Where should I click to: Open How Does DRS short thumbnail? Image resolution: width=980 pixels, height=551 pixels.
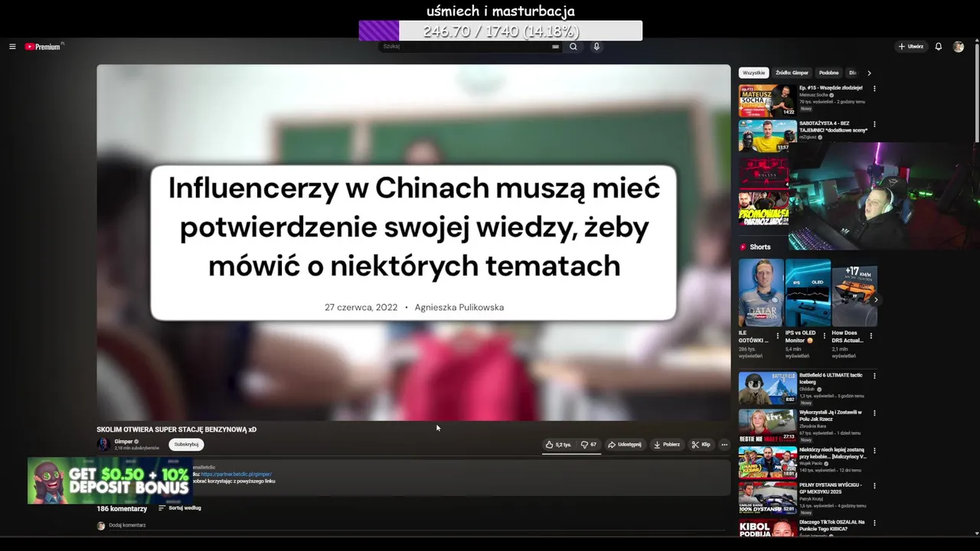click(x=854, y=293)
